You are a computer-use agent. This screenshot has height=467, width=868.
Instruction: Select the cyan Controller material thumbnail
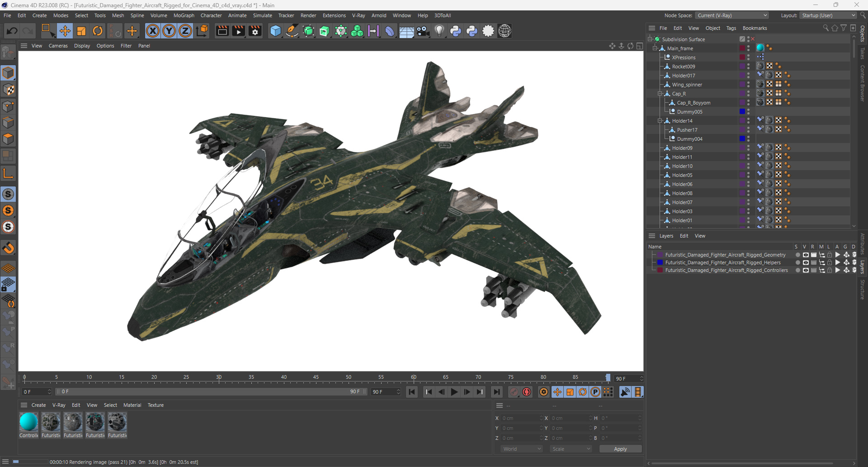(x=28, y=422)
